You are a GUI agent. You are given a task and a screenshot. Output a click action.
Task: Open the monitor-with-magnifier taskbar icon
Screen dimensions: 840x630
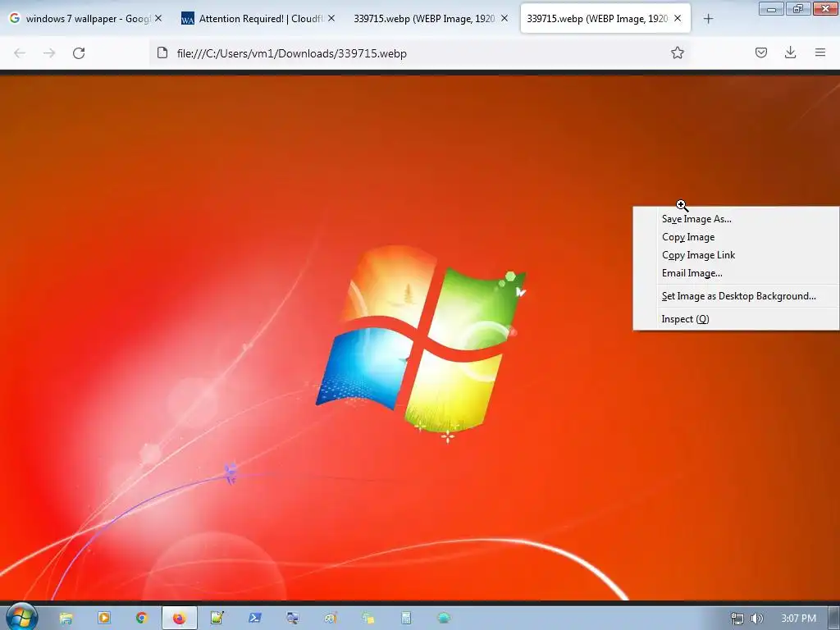click(x=293, y=619)
